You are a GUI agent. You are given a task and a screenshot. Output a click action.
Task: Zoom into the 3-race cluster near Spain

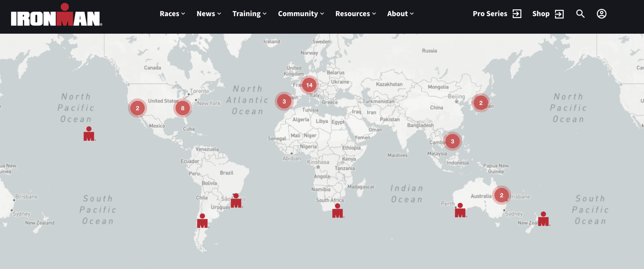[x=284, y=101]
